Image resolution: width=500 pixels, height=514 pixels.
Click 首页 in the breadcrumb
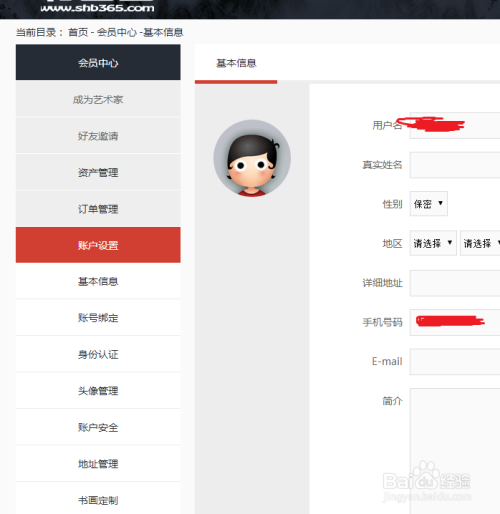tap(78, 32)
